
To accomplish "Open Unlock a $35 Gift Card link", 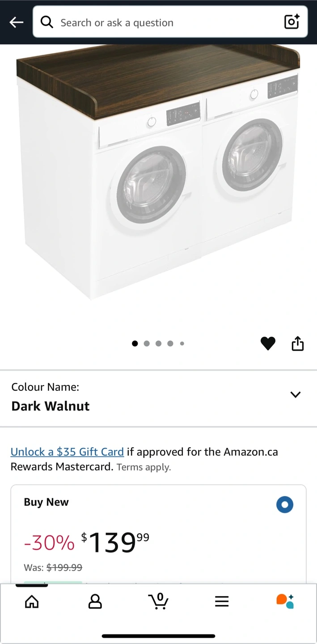I will click(x=67, y=452).
